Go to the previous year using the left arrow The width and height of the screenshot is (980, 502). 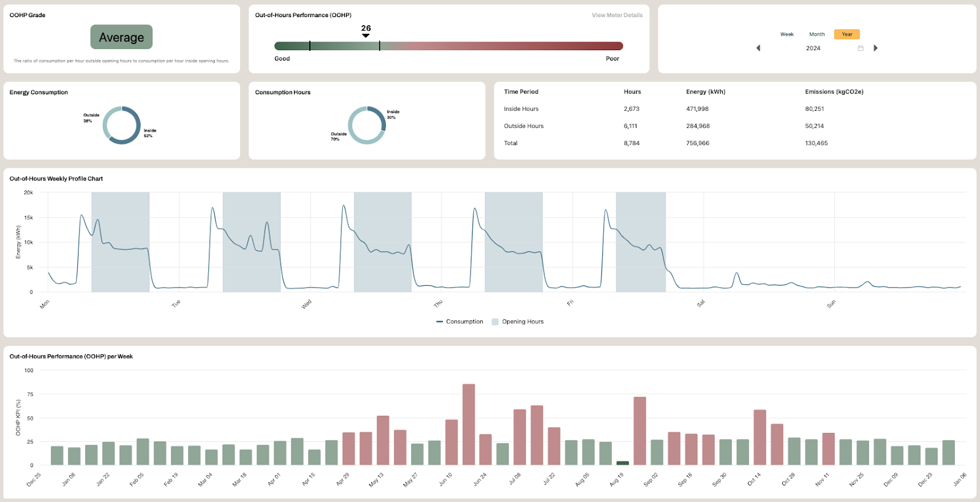pos(758,48)
